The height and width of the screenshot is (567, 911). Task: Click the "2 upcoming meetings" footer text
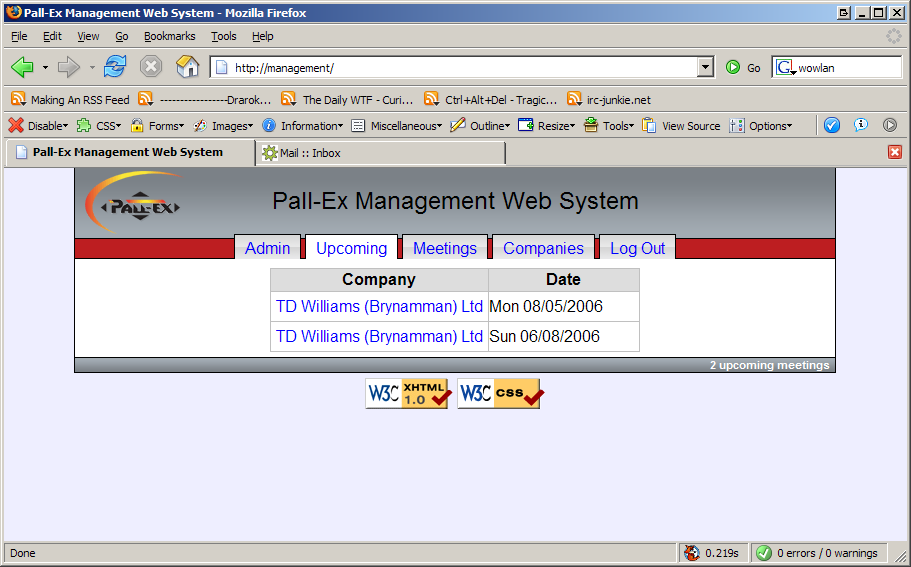769,365
